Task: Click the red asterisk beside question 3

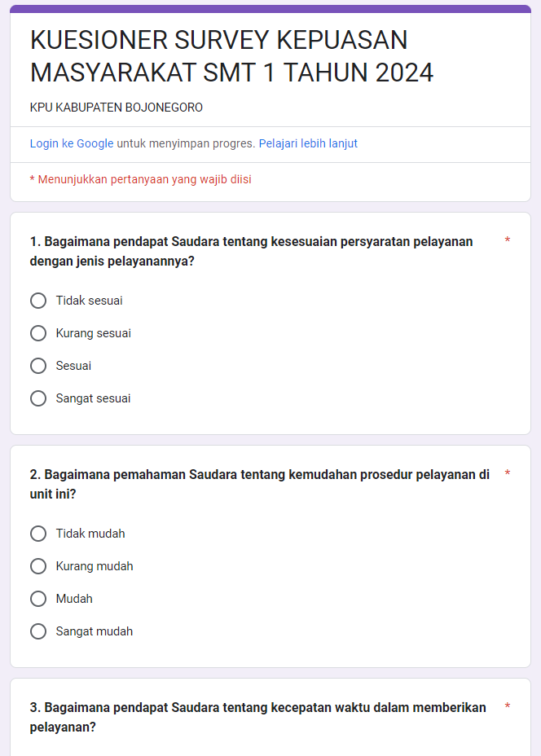Action: tap(508, 707)
